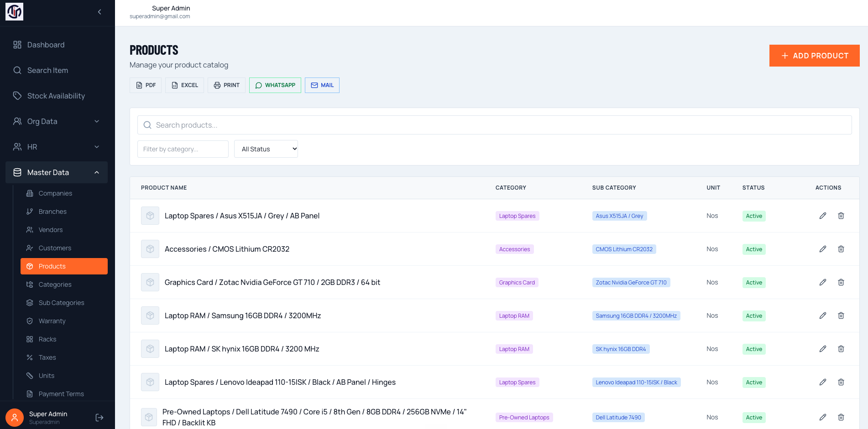Export product list to Excel
Image resolution: width=868 pixels, height=429 pixels.
tap(184, 85)
